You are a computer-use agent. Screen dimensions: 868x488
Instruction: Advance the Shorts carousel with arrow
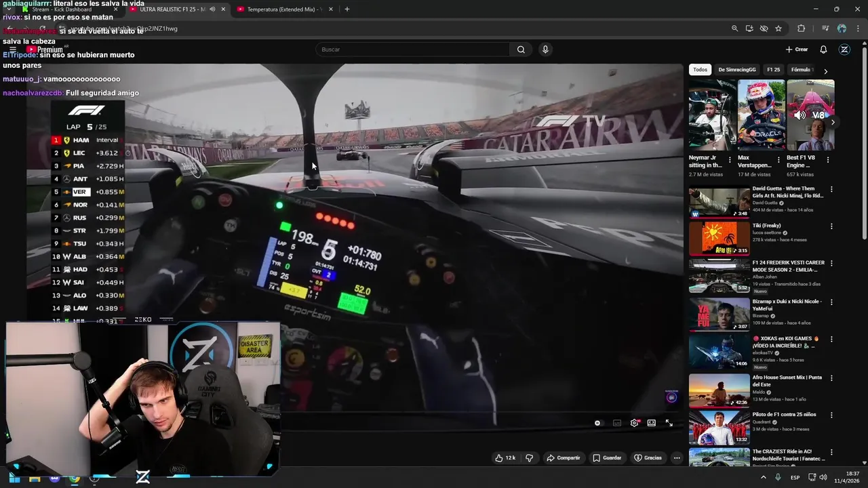pyautogui.click(x=833, y=122)
